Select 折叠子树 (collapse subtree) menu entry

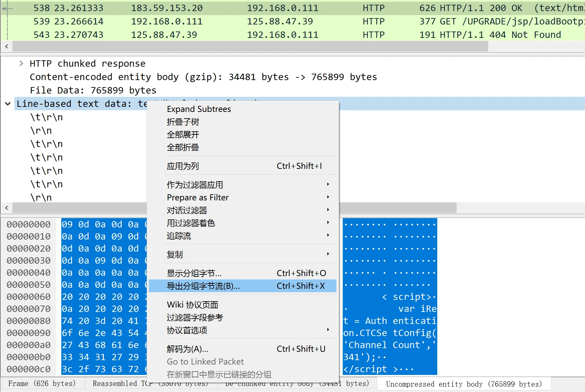click(183, 122)
